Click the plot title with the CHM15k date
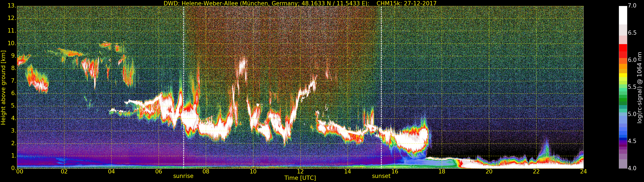This screenshot has height=182, width=644. tap(300, 3)
